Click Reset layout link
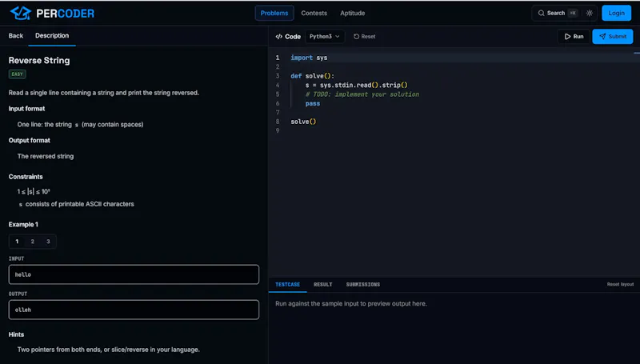The height and width of the screenshot is (364, 640). (620, 285)
